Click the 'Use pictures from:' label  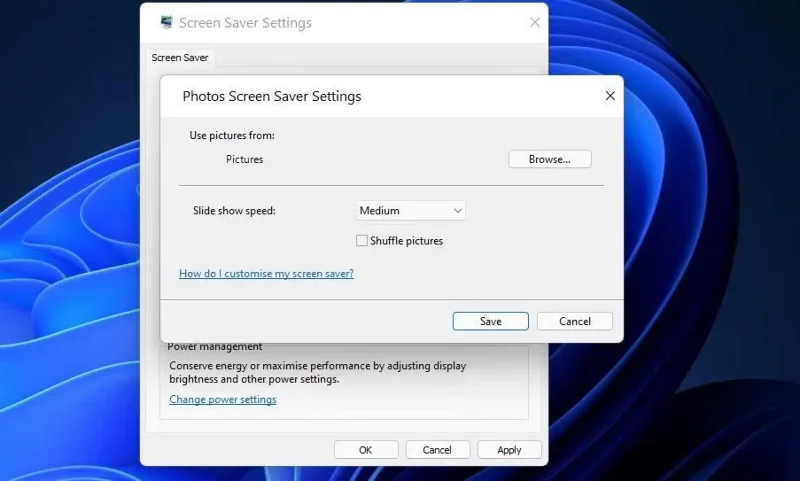[232, 135]
